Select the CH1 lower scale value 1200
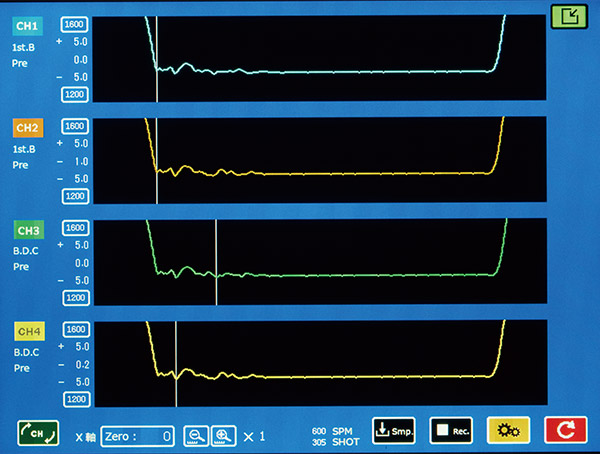The image size is (600, 454). click(75, 95)
